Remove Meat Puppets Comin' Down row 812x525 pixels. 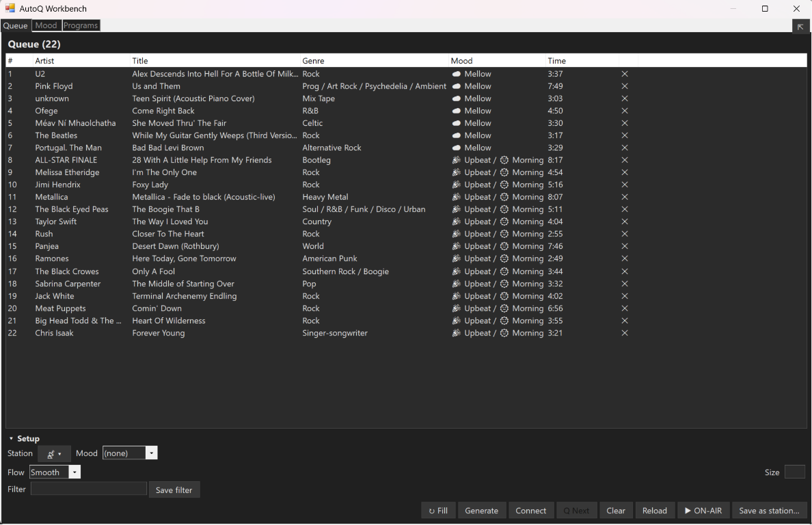tap(625, 308)
